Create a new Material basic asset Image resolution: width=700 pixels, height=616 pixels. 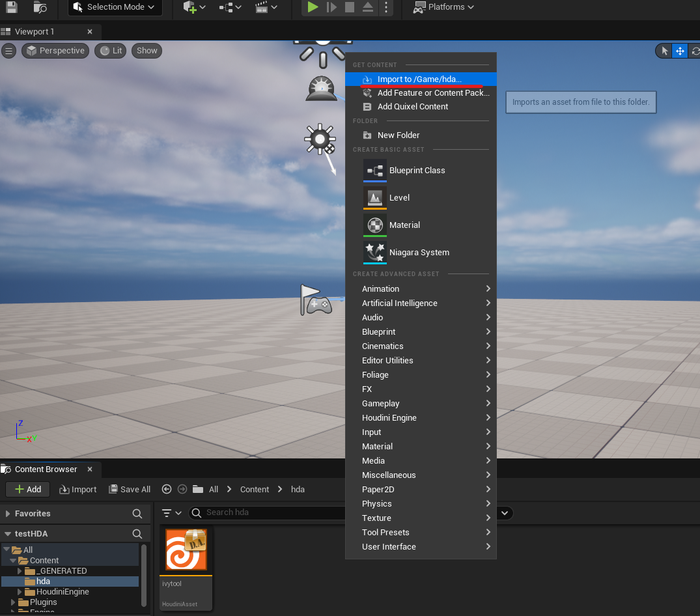(x=421, y=225)
